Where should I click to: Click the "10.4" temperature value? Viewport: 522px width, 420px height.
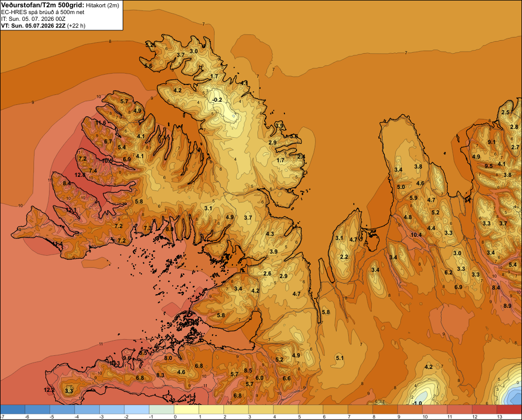click(416, 235)
